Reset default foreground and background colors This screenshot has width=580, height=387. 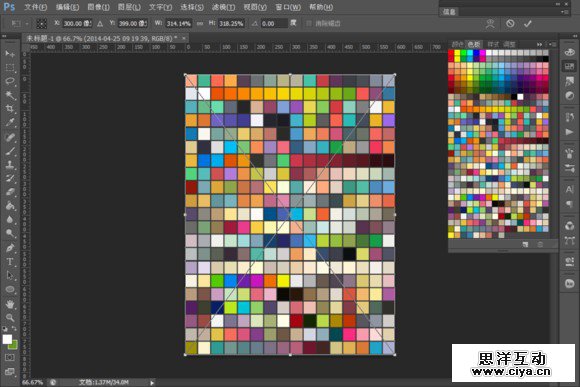pyautogui.click(x=5, y=329)
